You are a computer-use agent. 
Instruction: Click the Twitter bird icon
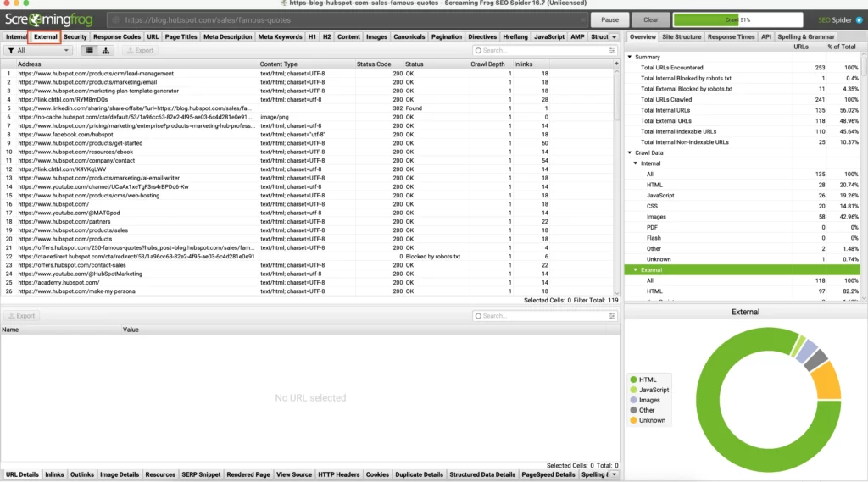pos(860,20)
